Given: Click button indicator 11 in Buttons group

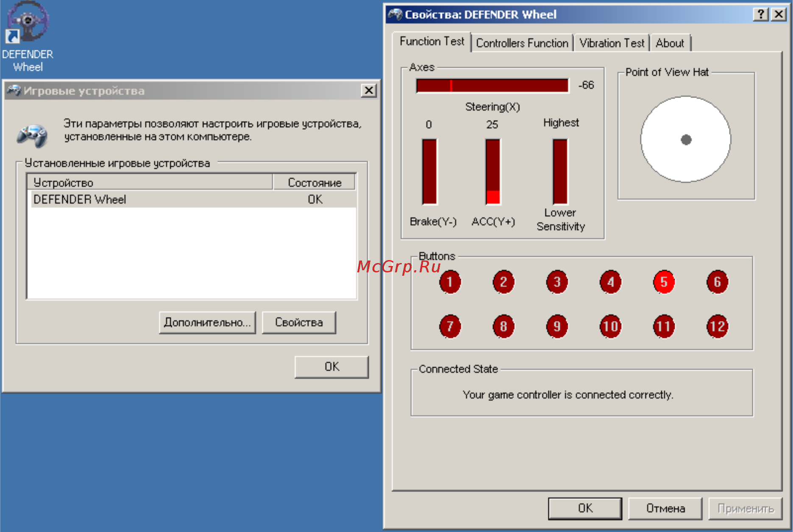Looking at the screenshot, I should (x=664, y=326).
